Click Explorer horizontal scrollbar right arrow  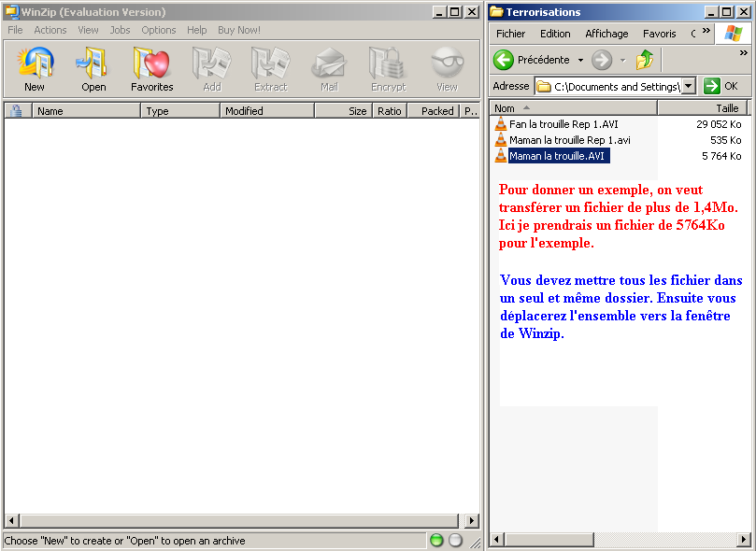(x=744, y=540)
